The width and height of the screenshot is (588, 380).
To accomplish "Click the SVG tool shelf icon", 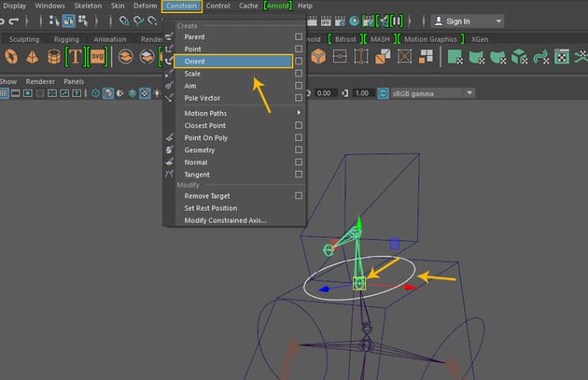I will [x=98, y=57].
